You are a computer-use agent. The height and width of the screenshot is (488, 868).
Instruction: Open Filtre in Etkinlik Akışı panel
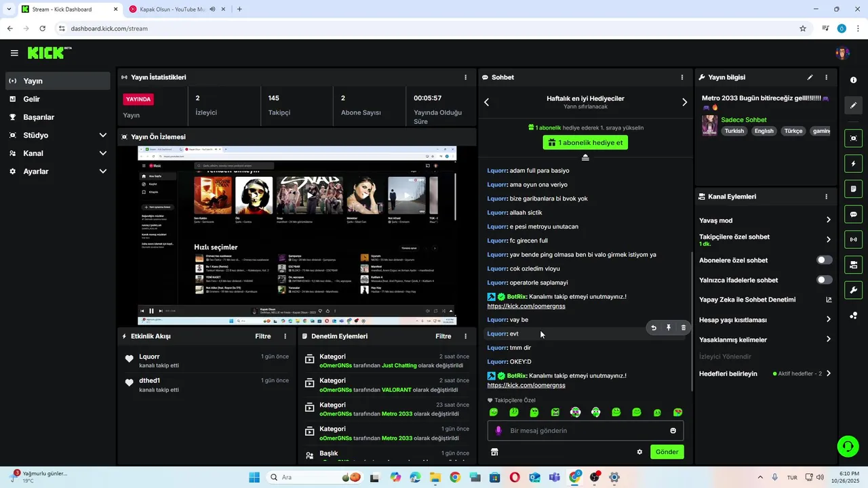point(263,336)
